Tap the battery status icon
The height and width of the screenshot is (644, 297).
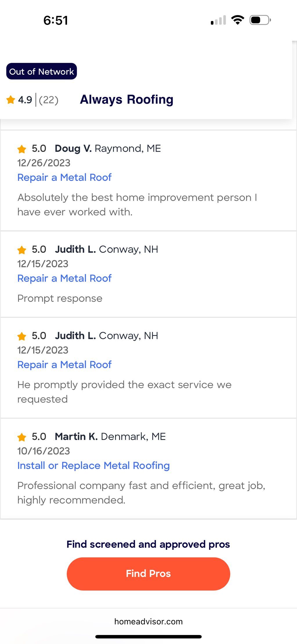260,20
